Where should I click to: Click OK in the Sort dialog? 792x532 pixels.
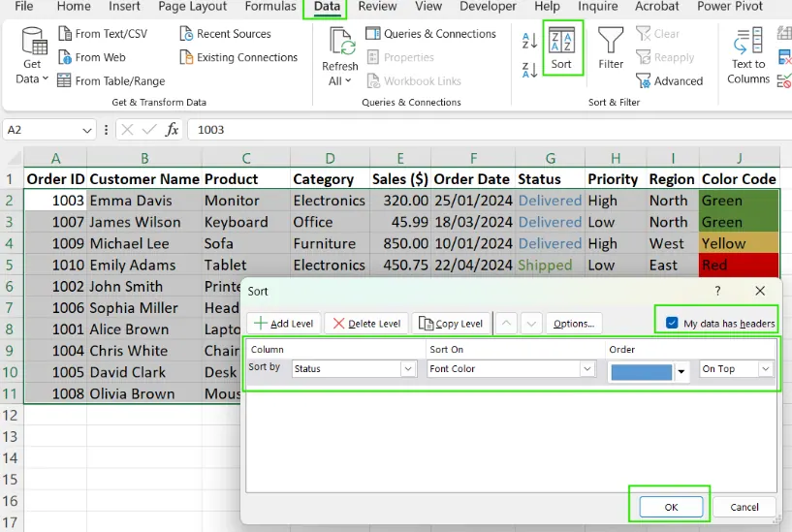click(x=670, y=507)
